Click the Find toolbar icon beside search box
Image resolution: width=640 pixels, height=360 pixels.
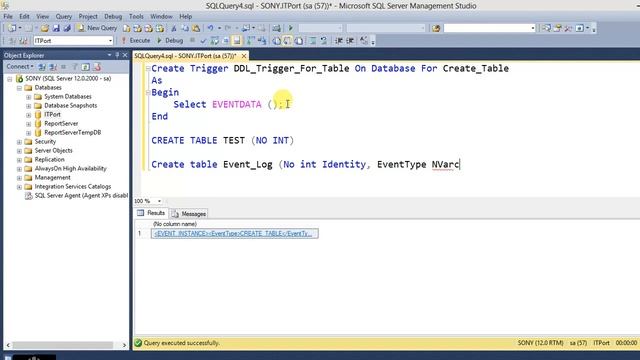(436, 28)
